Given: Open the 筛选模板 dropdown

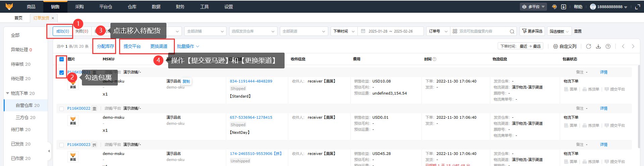Looking at the screenshot, I should click(x=559, y=31).
